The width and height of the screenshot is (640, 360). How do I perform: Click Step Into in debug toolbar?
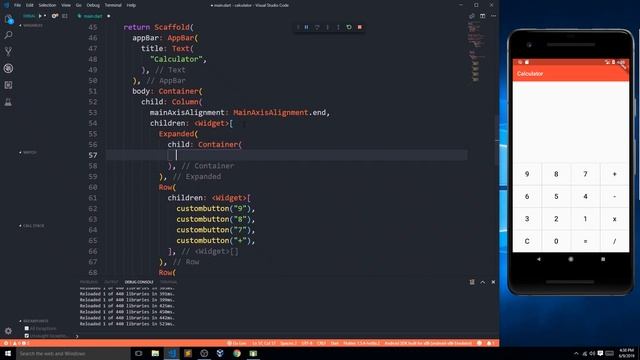click(x=327, y=27)
